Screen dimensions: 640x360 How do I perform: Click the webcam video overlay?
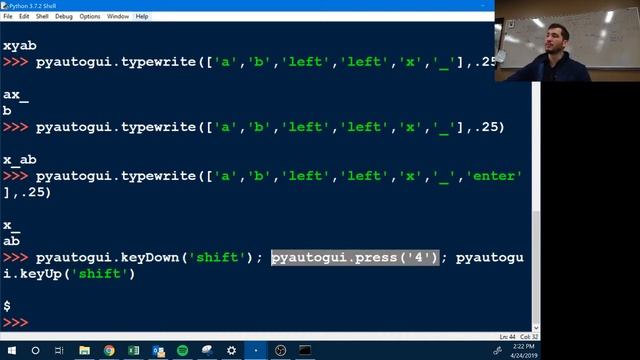(567, 41)
